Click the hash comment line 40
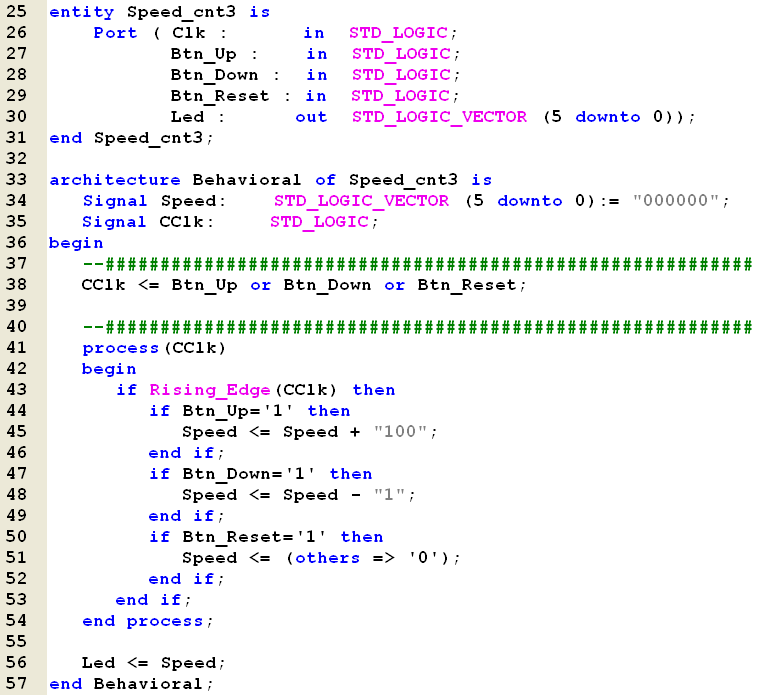Viewport: 761px width, 695px height. pos(417,327)
